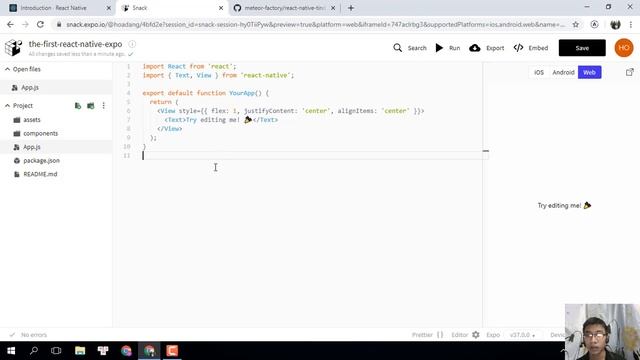The width and height of the screenshot is (640, 360).
Task: Create a new folder in Project
Action: click(91, 106)
